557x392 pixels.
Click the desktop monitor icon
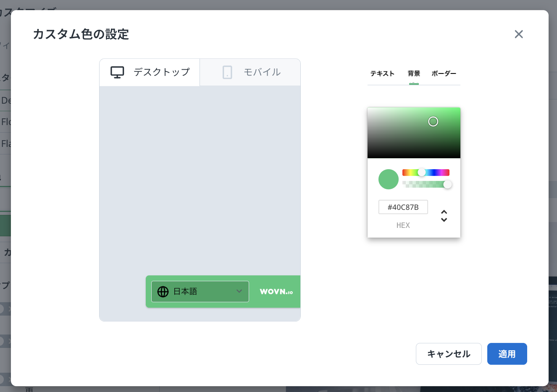tap(117, 72)
